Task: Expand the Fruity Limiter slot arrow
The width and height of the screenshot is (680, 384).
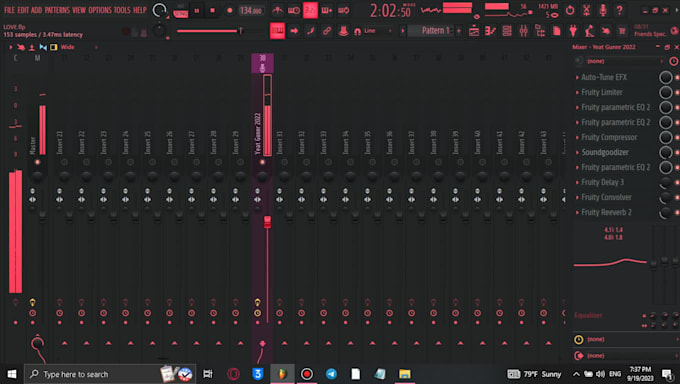Action: [x=577, y=92]
